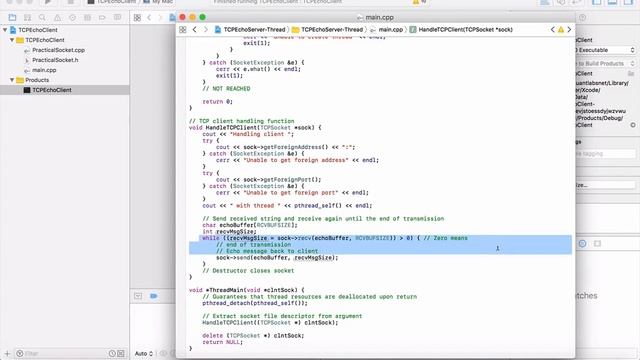Click the return NULL line
The width and height of the screenshot is (640, 360).
(x=222, y=342)
